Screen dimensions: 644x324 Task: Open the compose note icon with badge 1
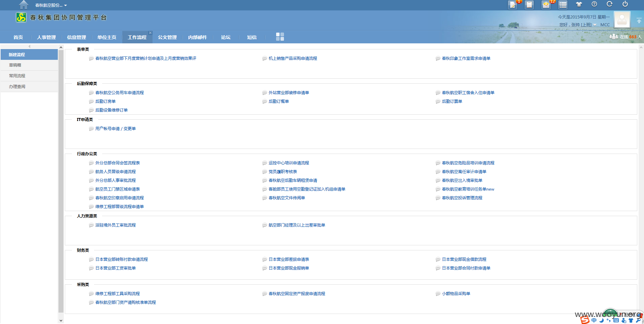pos(513,5)
